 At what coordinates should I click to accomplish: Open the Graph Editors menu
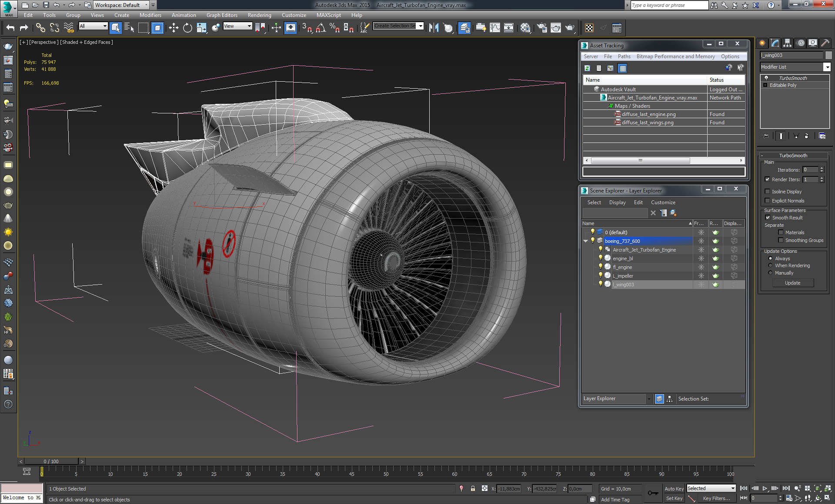[222, 15]
